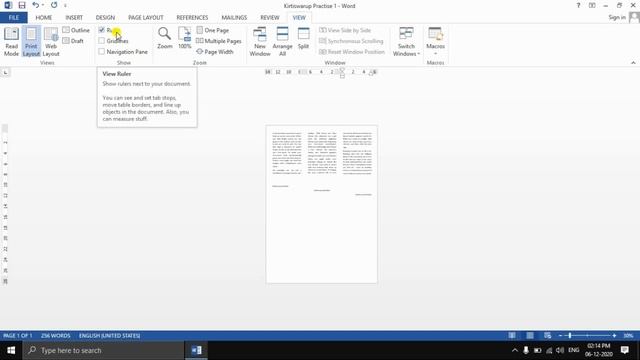Switch to Web Layout view
Image resolution: width=640 pixels, height=360 pixels.
click(x=51, y=41)
